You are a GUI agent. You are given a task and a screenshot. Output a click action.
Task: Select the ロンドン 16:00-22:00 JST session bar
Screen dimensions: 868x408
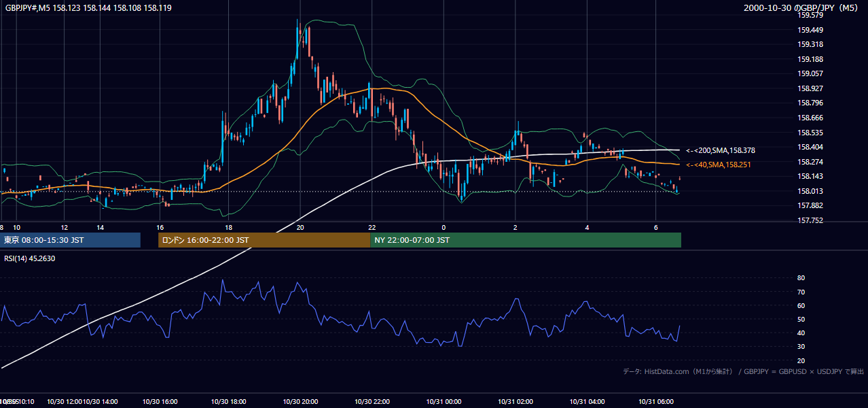tap(264, 240)
